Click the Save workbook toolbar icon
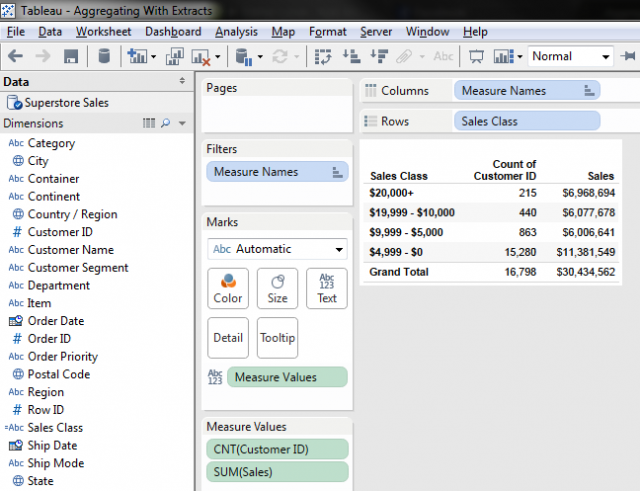 point(71,57)
